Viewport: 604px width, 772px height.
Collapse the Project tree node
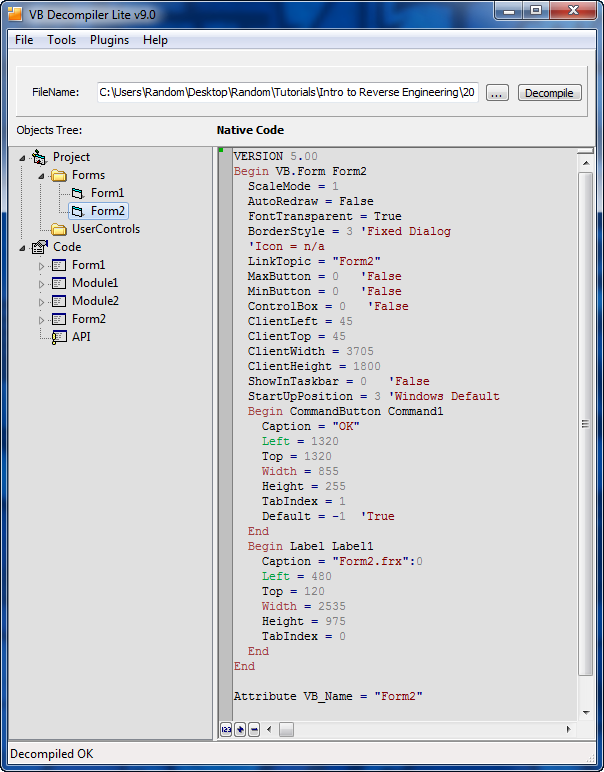(22, 158)
